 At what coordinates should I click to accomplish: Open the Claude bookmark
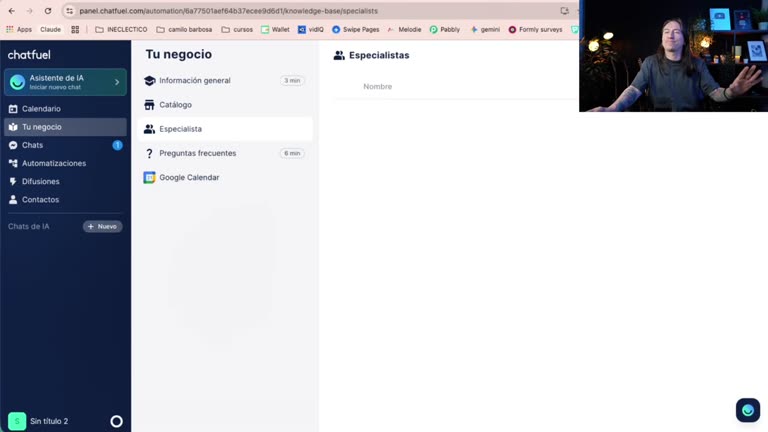[x=50, y=29]
